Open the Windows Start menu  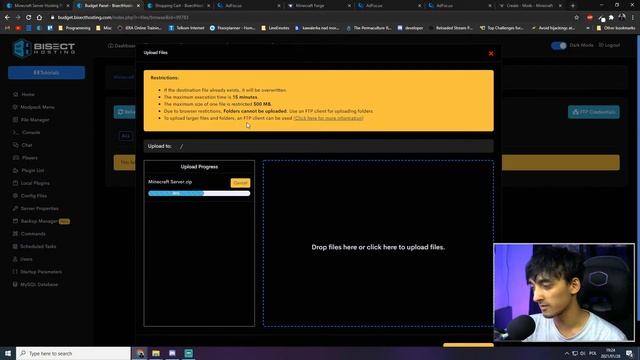tap(7, 353)
